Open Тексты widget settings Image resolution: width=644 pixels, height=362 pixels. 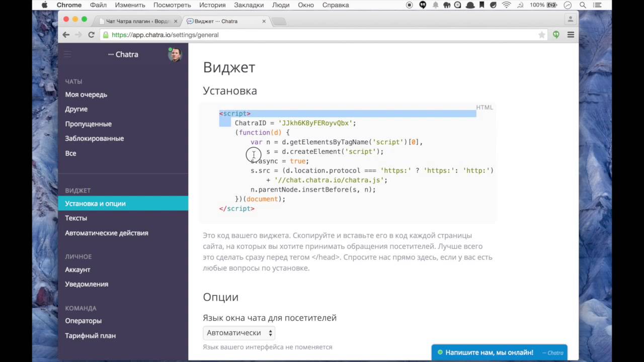pos(76,218)
